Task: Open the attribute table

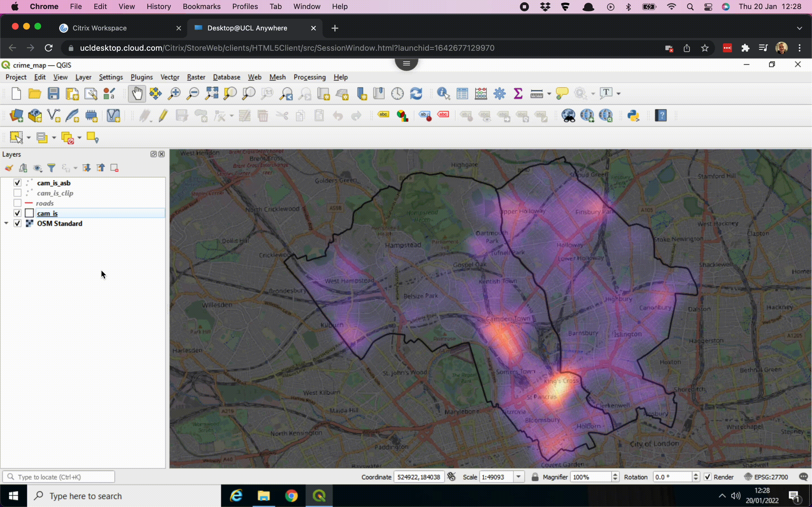Action: click(462, 94)
